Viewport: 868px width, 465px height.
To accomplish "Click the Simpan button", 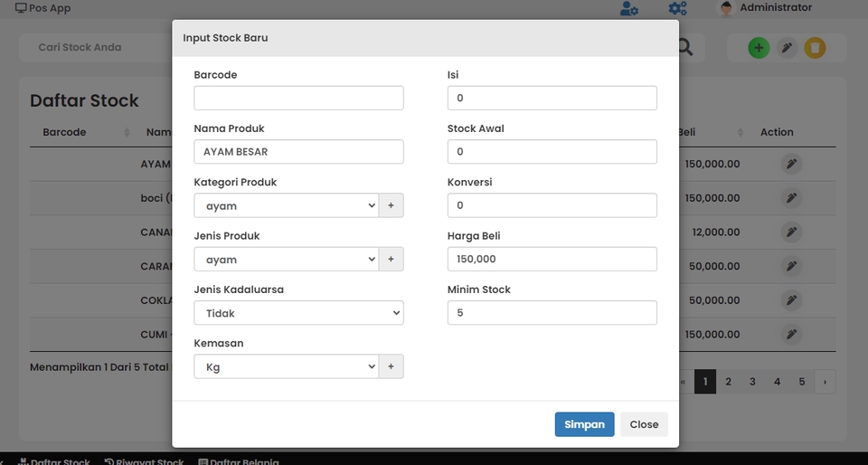I will (x=585, y=424).
